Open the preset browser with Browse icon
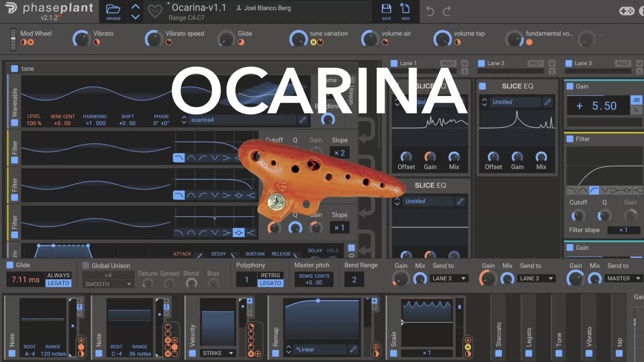Image resolution: width=644 pixels, height=362 pixels. (113, 11)
